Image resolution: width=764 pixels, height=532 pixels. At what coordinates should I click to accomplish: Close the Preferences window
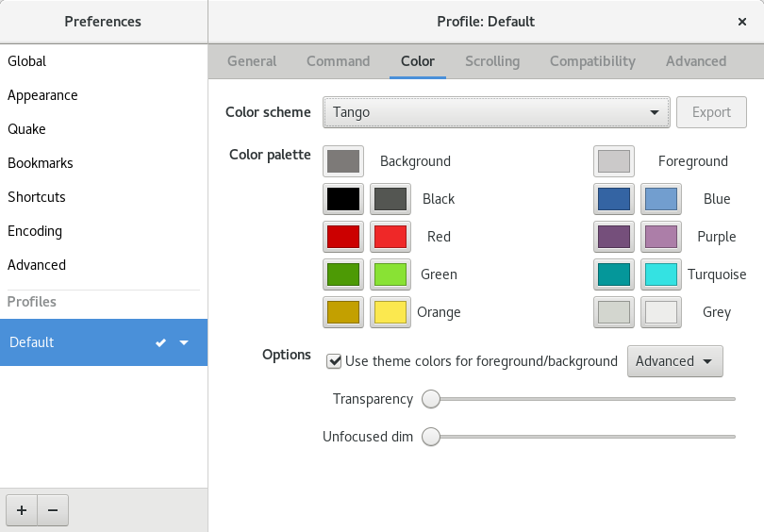click(742, 21)
